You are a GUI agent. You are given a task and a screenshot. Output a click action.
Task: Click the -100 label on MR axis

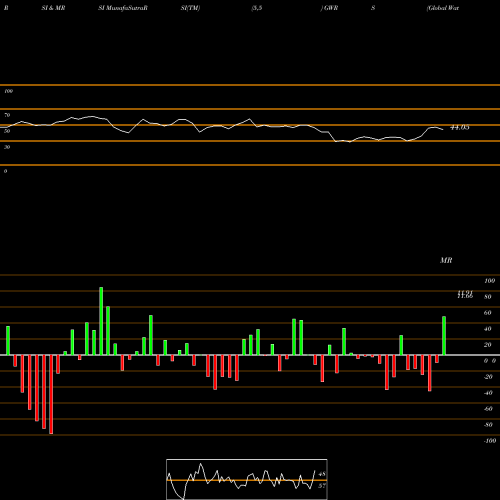490,441
